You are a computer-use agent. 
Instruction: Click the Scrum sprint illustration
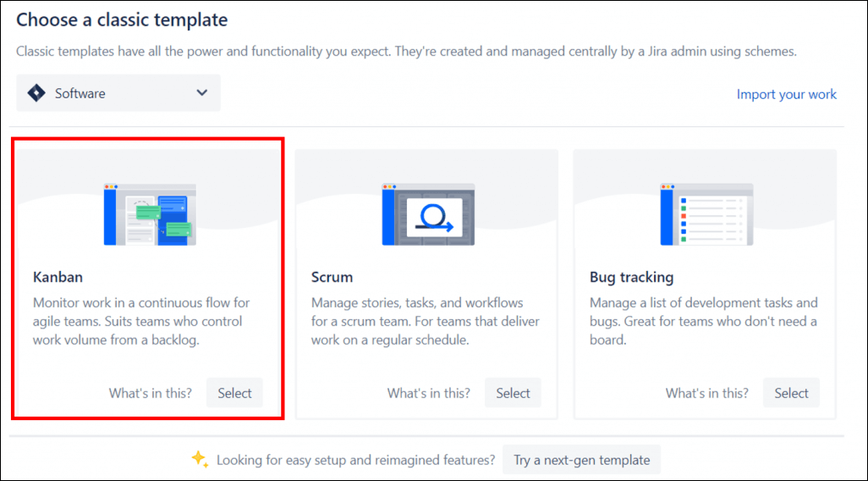[x=428, y=214]
